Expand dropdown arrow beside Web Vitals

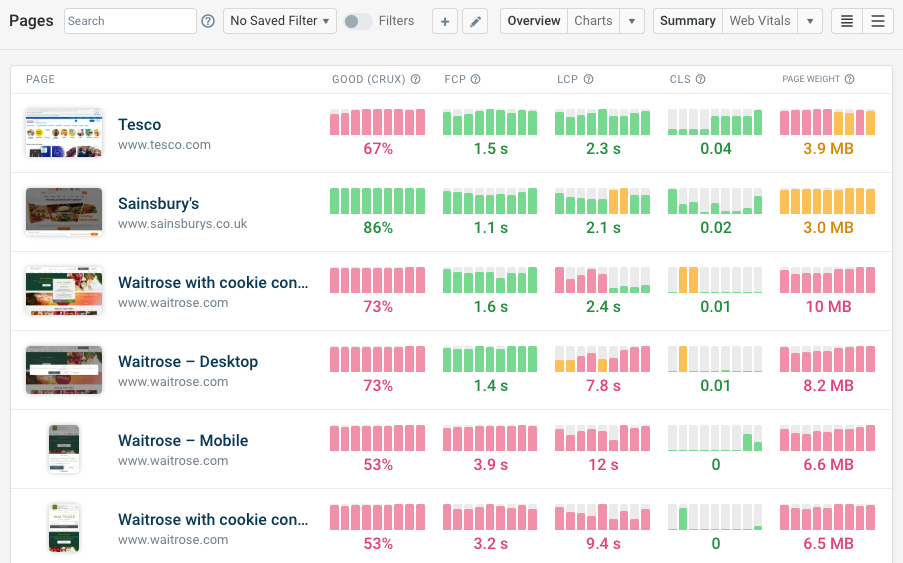pos(810,21)
